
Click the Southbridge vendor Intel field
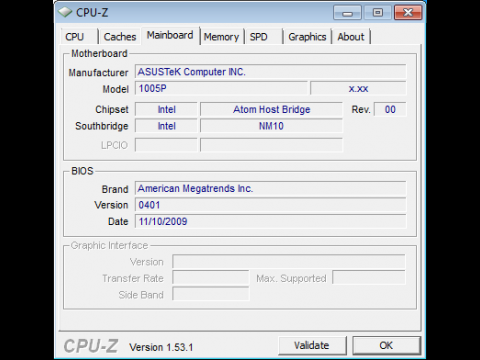(x=166, y=126)
